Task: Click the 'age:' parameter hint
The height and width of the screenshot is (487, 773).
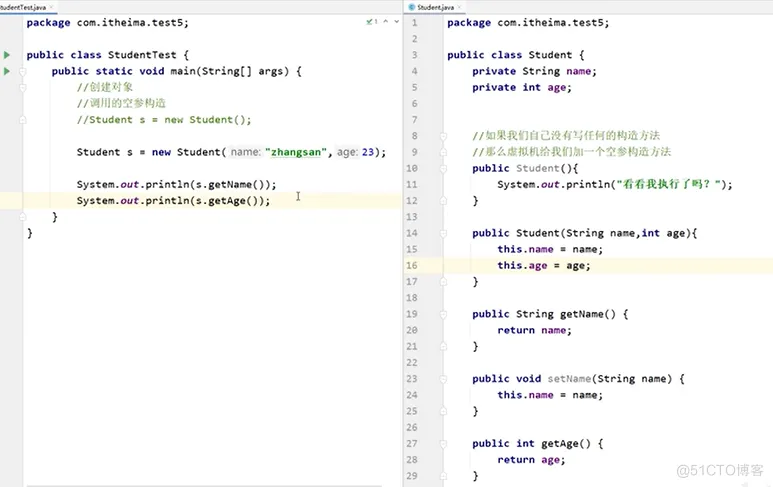Action: [x=347, y=152]
